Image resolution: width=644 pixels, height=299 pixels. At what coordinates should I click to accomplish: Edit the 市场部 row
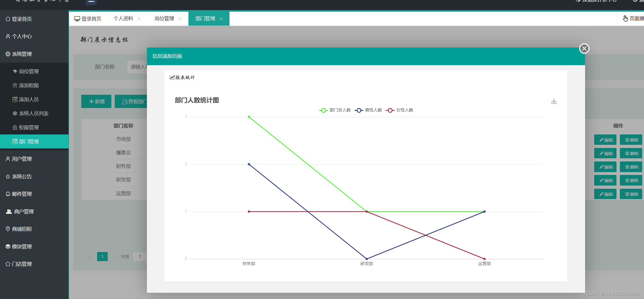605,140
